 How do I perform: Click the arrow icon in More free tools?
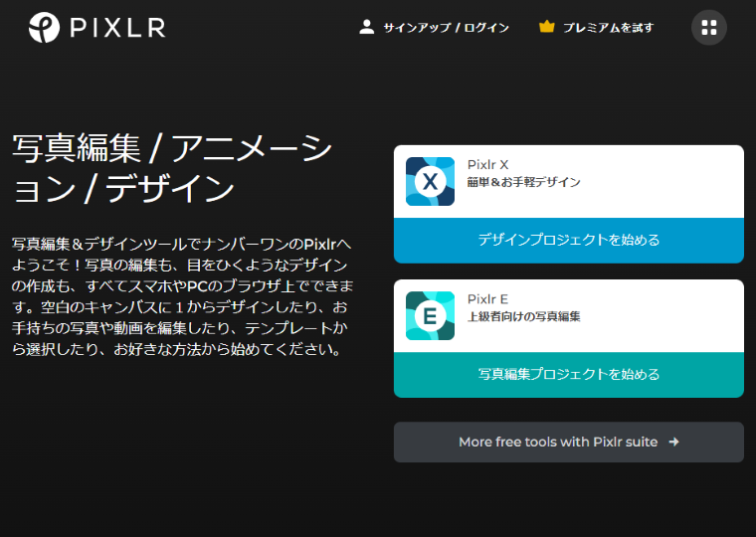[x=674, y=442]
